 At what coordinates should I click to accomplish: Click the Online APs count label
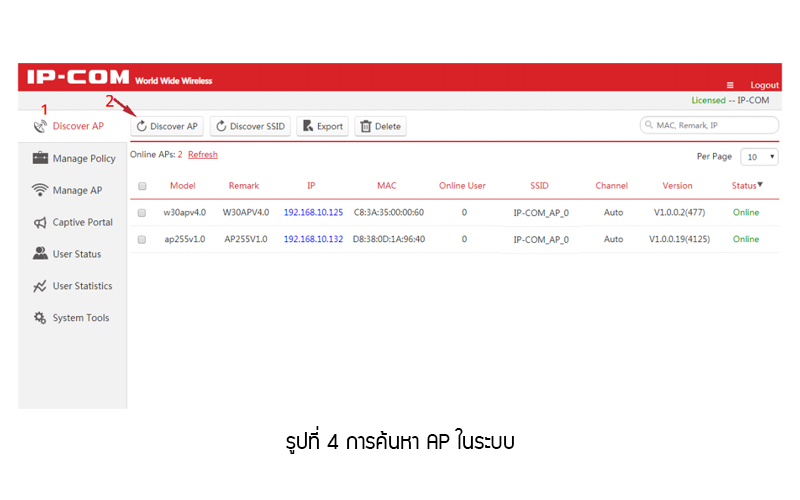156,155
